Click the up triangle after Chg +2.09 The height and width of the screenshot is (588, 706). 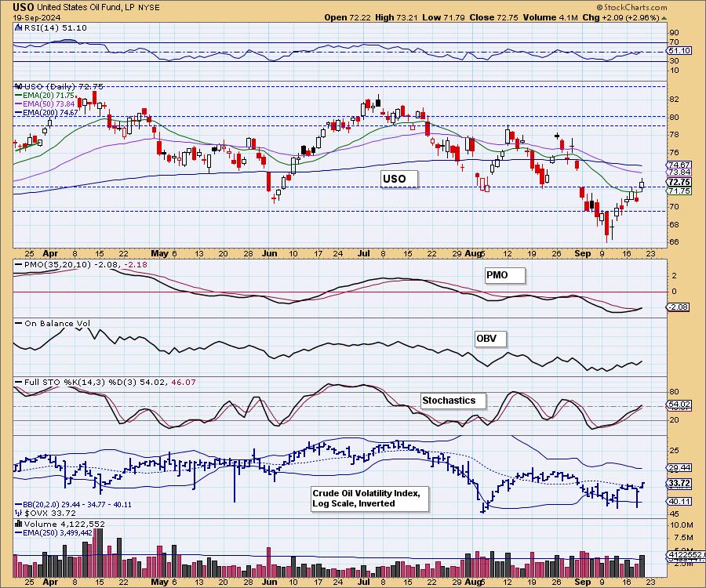click(x=664, y=18)
